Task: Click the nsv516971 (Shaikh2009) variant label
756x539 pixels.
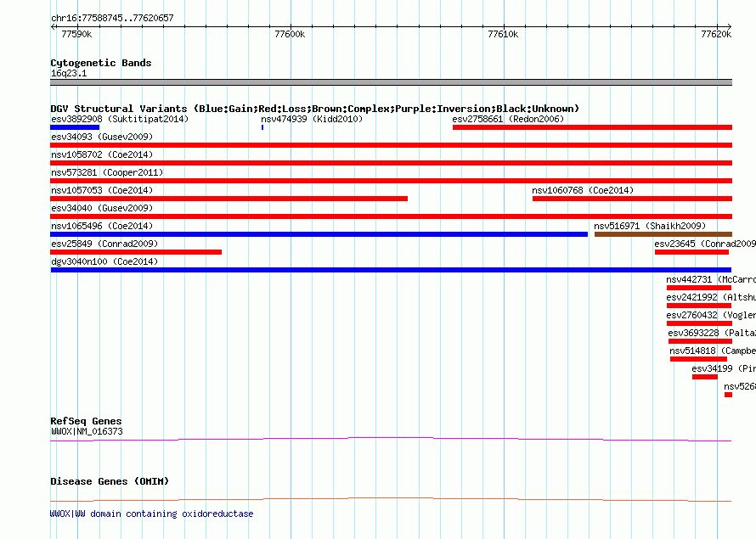Action: [x=650, y=226]
